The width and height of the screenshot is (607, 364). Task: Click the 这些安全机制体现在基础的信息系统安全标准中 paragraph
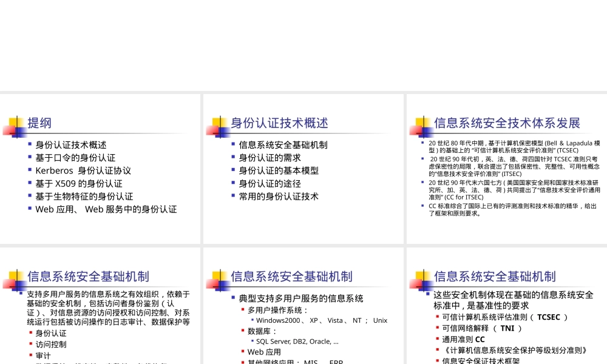click(514, 300)
